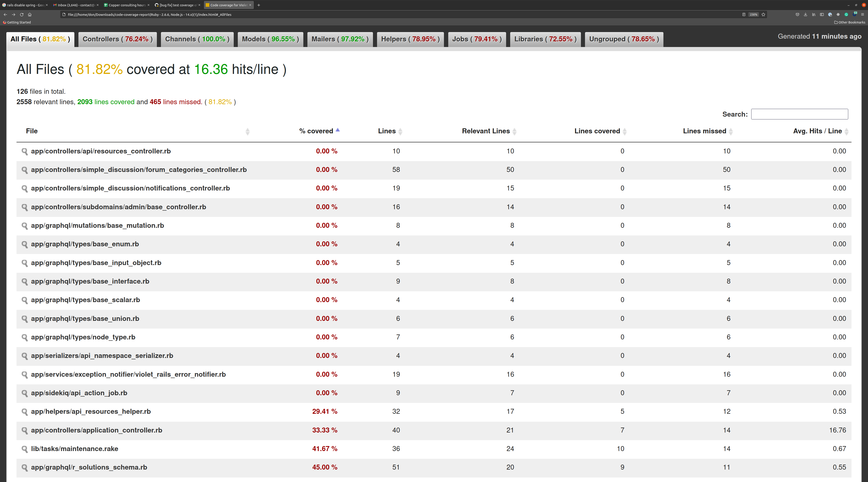Open Firefox hamburger application menu
868x482 pixels.
[863, 14]
